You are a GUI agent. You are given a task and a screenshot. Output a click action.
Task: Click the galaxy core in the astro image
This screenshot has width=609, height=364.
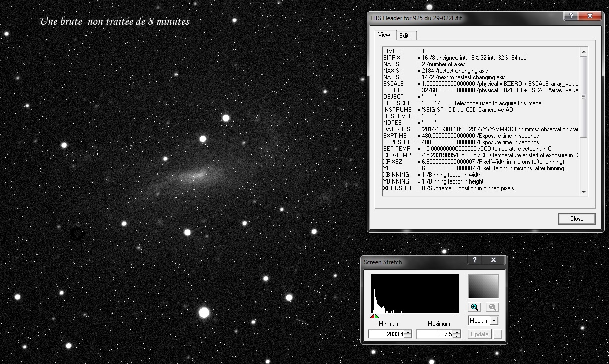point(198,175)
